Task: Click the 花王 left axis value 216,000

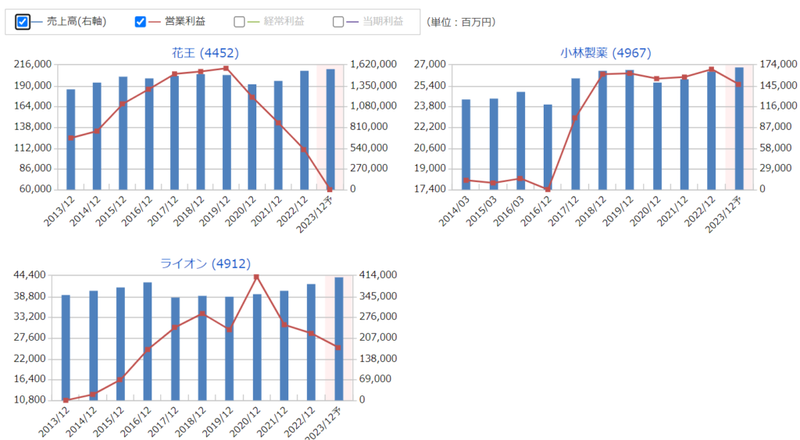Action: point(33,64)
